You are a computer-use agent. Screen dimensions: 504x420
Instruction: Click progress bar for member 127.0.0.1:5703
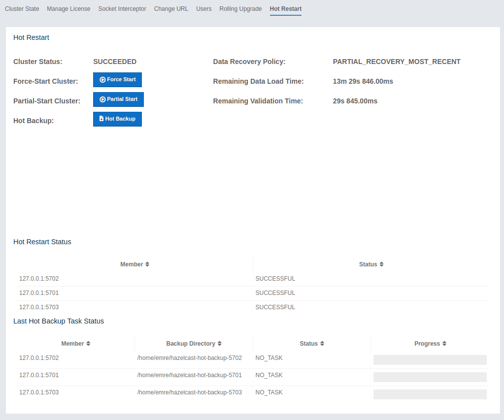coord(430,394)
